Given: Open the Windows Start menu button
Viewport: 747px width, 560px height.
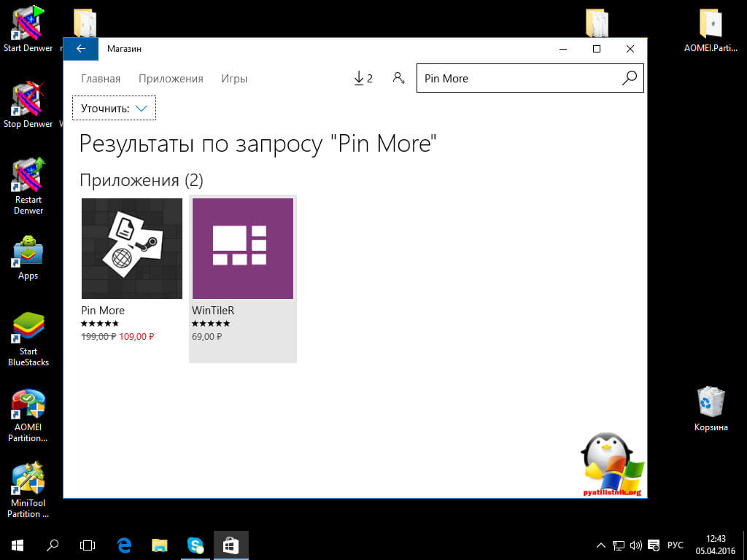Looking at the screenshot, I should click(x=17, y=544).
